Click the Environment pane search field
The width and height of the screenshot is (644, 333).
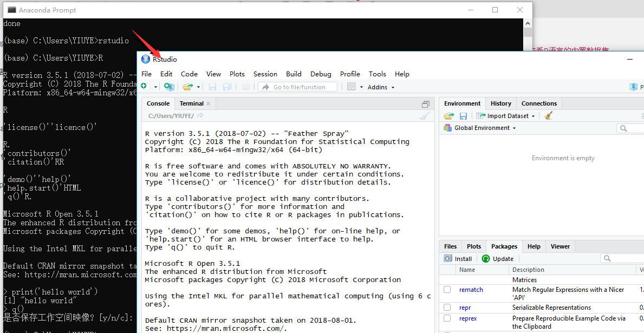click(x=630, y=128)
